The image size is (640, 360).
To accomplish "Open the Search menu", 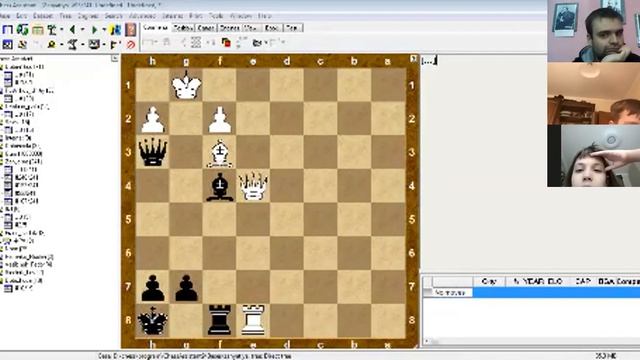I will coord(113,16).
